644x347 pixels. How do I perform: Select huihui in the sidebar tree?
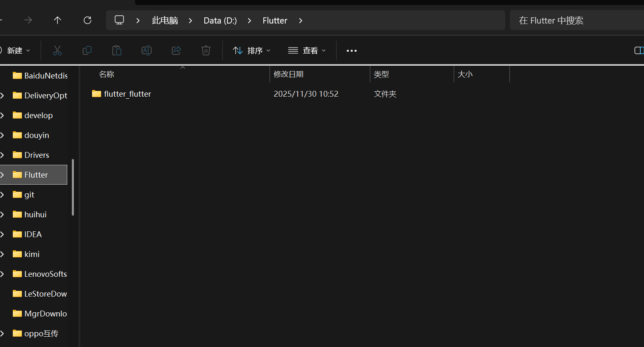click(x=36, y=214)
